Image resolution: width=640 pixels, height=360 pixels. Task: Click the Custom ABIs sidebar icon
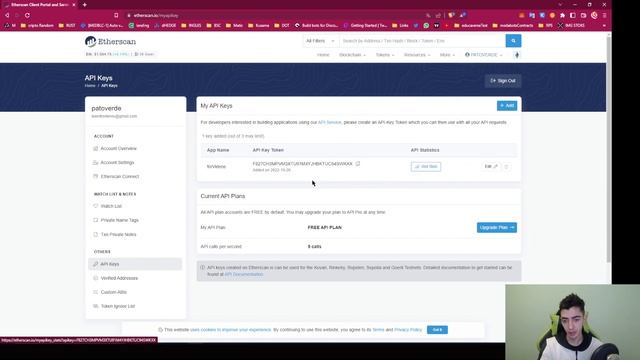coord(96,292)
